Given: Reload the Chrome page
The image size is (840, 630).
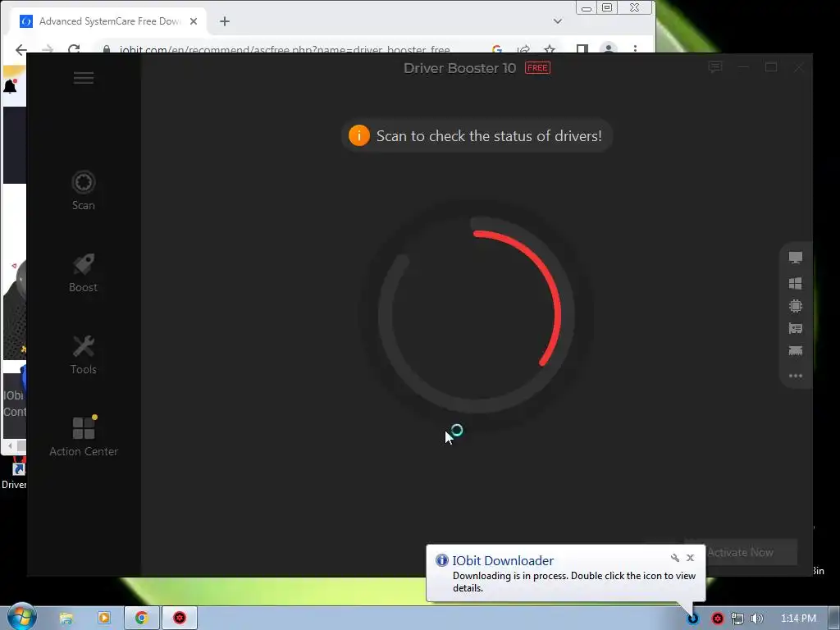Looking at the screenshot, I should 74,49.
